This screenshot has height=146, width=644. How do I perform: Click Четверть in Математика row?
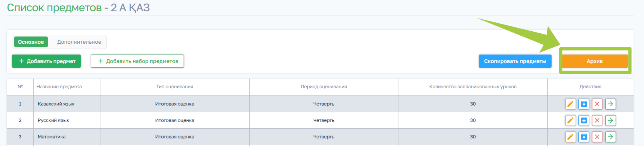click(x=324, y=137)
